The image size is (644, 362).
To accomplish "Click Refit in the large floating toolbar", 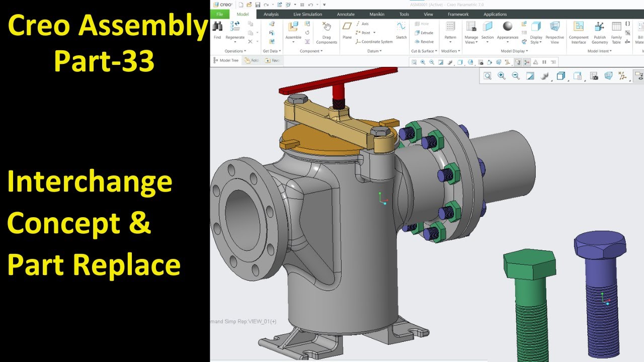I will point(487,76).
